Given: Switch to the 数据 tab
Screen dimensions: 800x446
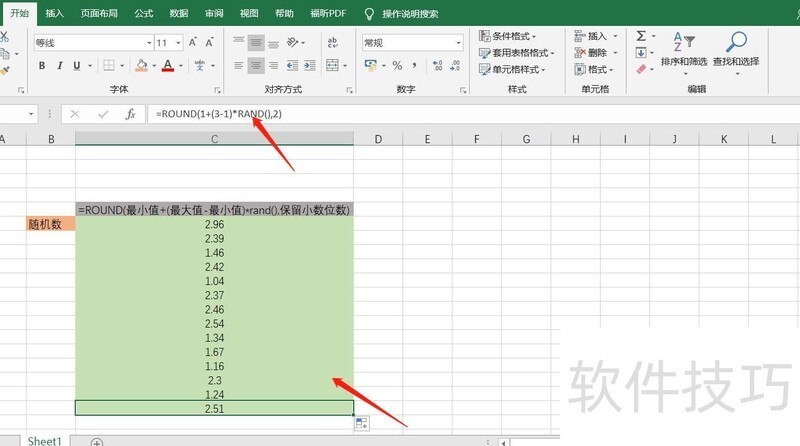Looking at the screenshot, I should click(x=179, y=14).
